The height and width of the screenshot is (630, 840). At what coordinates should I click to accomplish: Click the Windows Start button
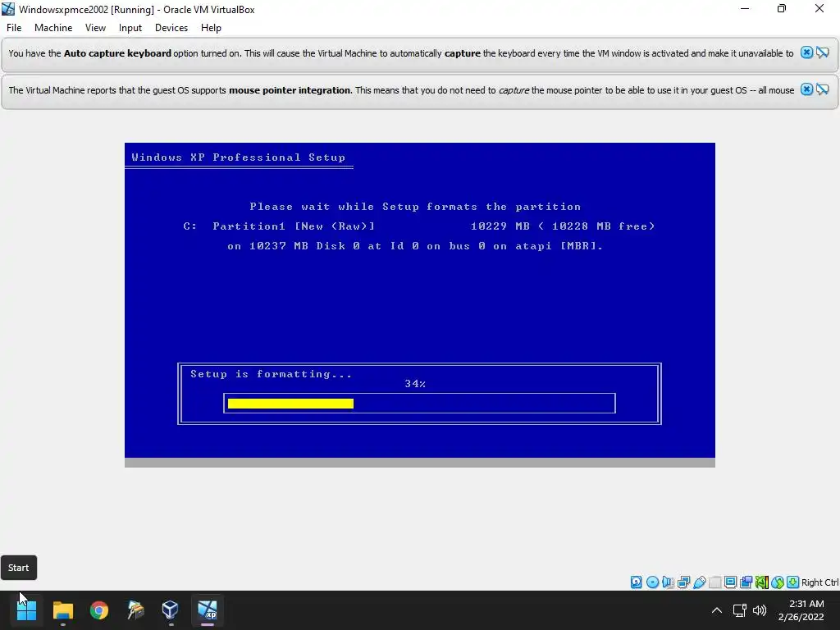pos(26,610)
